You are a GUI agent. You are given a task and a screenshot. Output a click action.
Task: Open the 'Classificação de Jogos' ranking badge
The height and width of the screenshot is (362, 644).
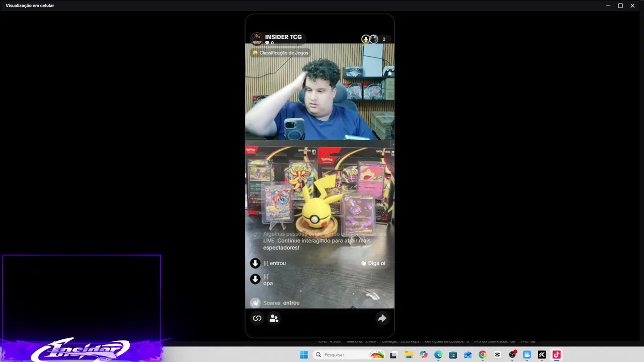pos(280,53)
